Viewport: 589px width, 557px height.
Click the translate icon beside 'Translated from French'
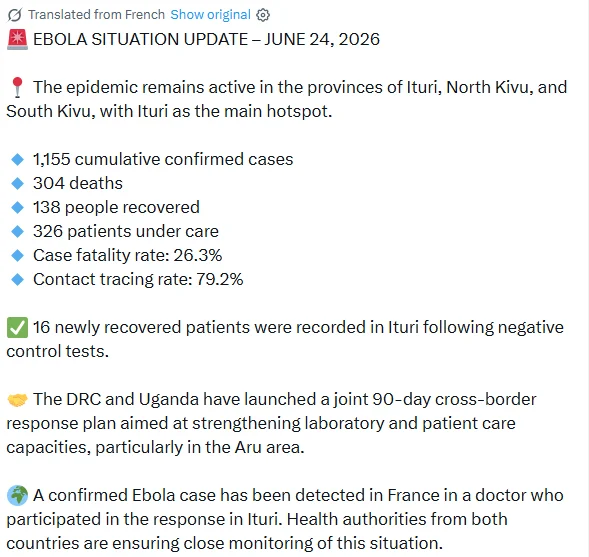click(15, 15)
